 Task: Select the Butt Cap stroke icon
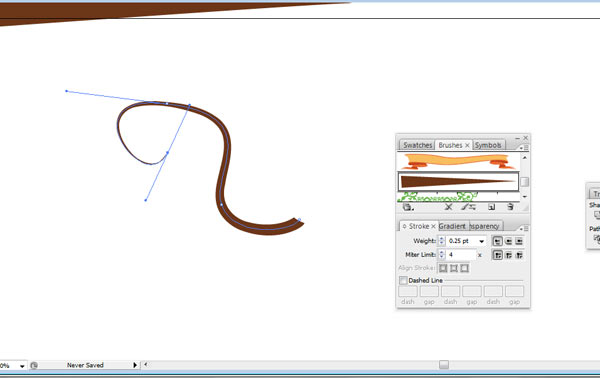pyautogui.click(x=497, y=241)
